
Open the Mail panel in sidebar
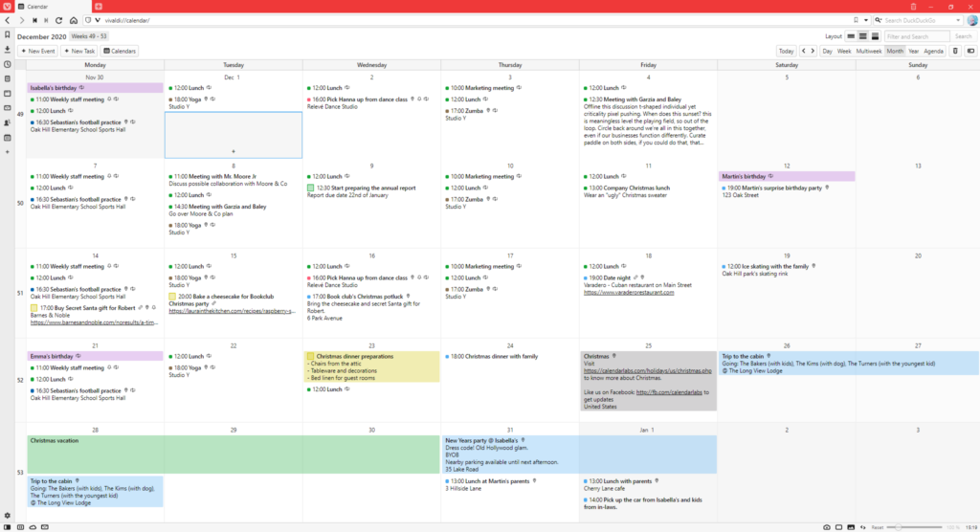tap(7, 108)
